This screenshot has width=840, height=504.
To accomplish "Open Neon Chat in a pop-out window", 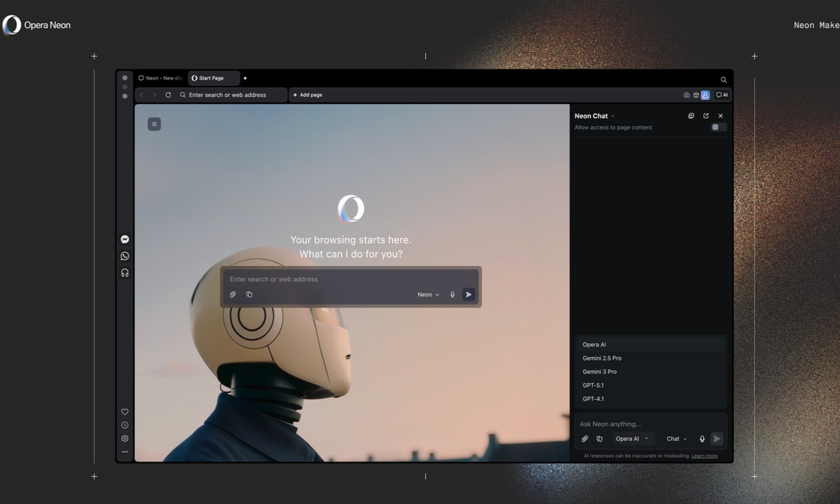I will (706, 116).
